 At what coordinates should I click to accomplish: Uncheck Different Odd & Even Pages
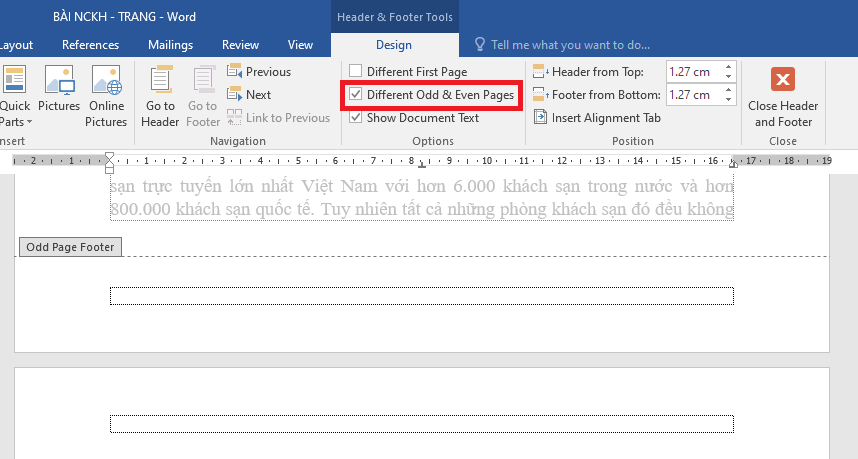(356, 95)
